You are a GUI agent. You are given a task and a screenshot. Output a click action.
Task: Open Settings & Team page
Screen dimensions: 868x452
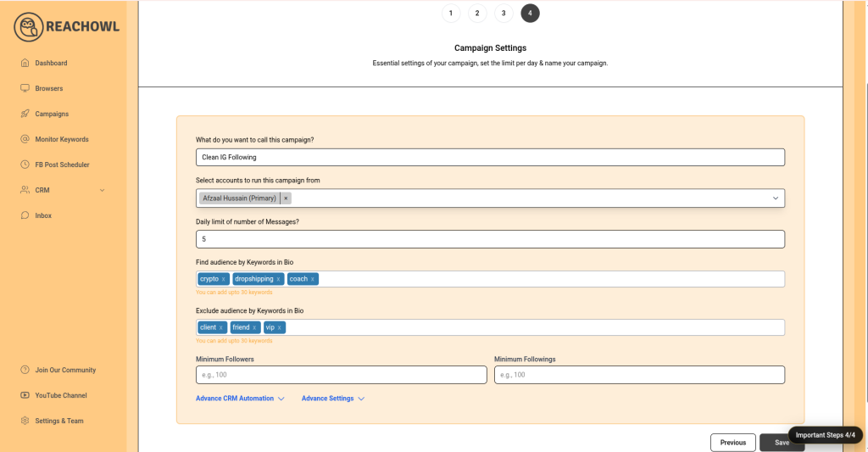click(58, 421)
